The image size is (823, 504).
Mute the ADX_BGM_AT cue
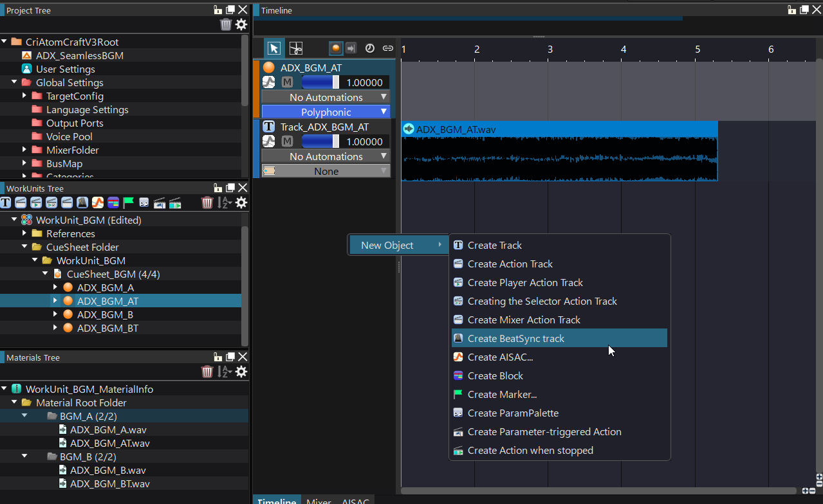(x=287, y=82)
